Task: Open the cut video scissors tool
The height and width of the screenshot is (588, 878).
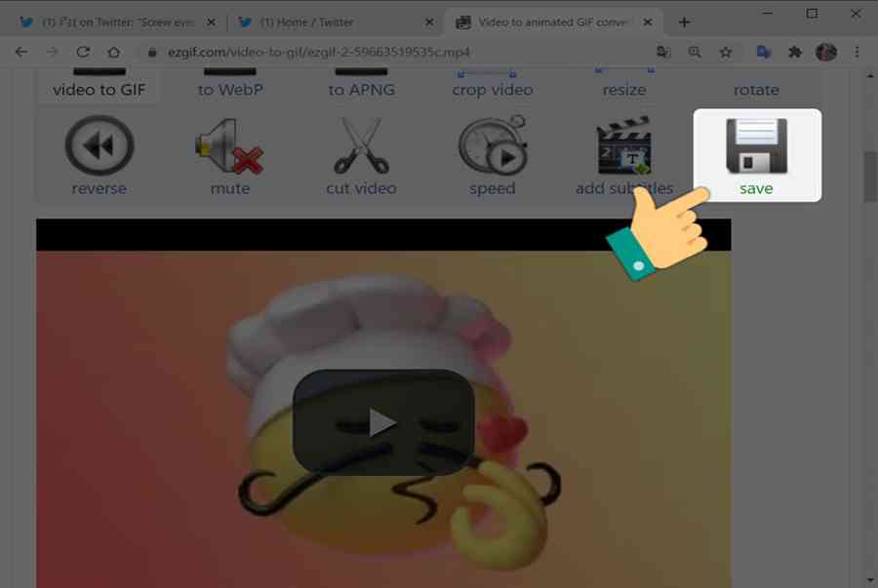Action: (361, 146)
